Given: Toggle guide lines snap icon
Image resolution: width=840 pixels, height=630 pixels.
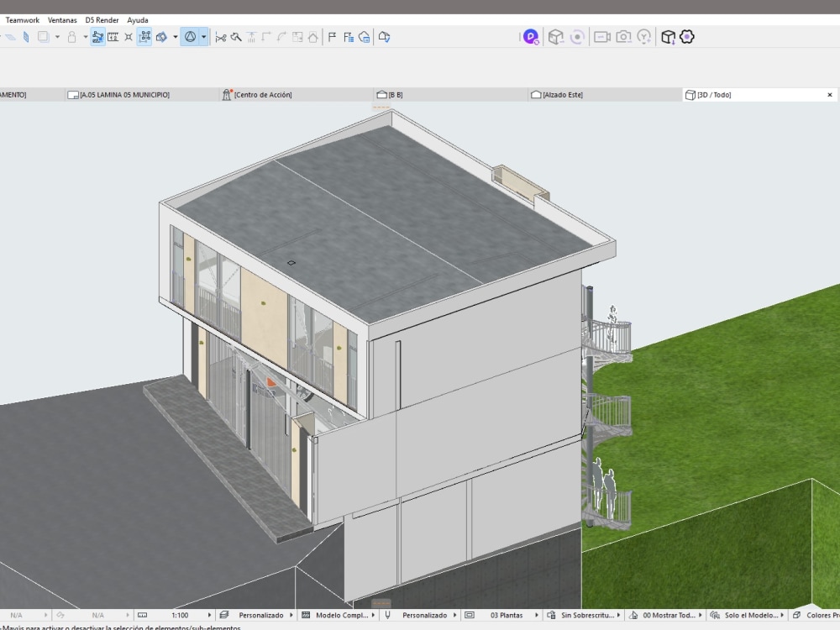Looking at the screenshot, I should [97, 37].
